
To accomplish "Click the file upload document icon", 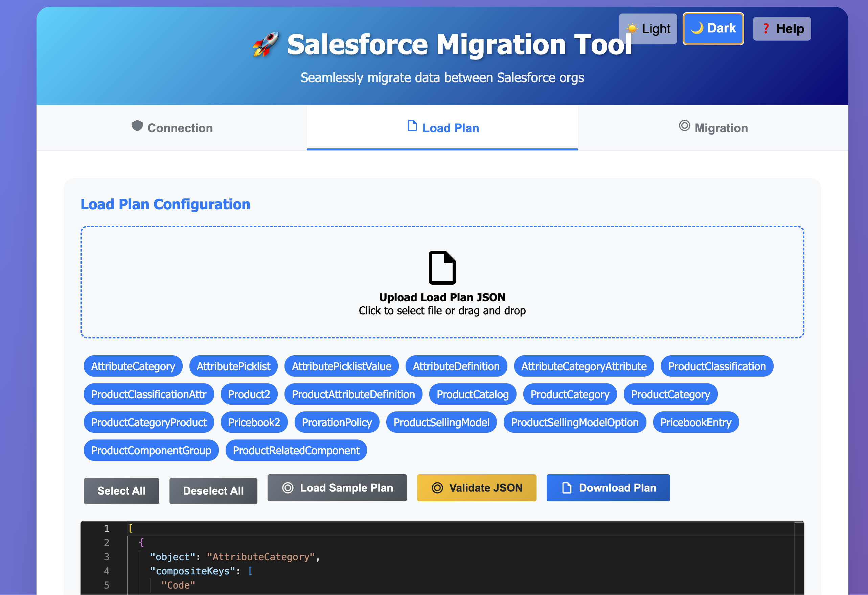I will [x=442, y=268].
